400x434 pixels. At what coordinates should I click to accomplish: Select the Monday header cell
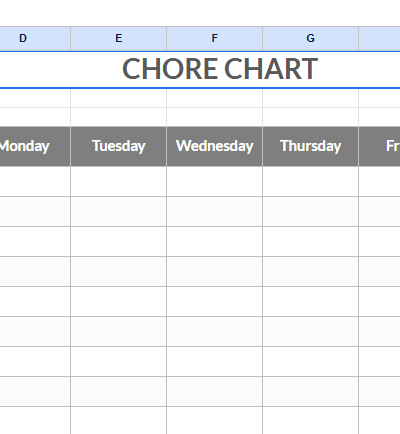point(35,146)
